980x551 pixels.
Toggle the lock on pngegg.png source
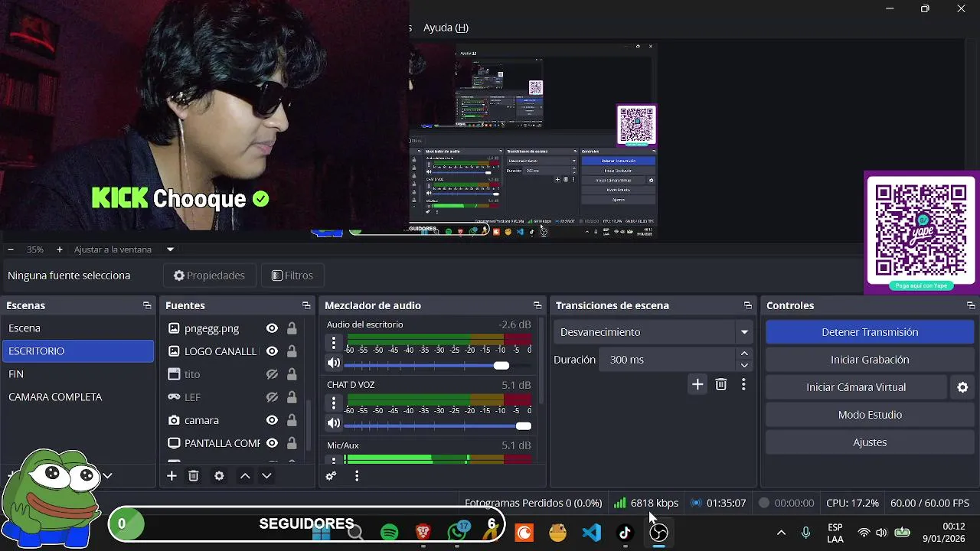(x=292, y=328)
